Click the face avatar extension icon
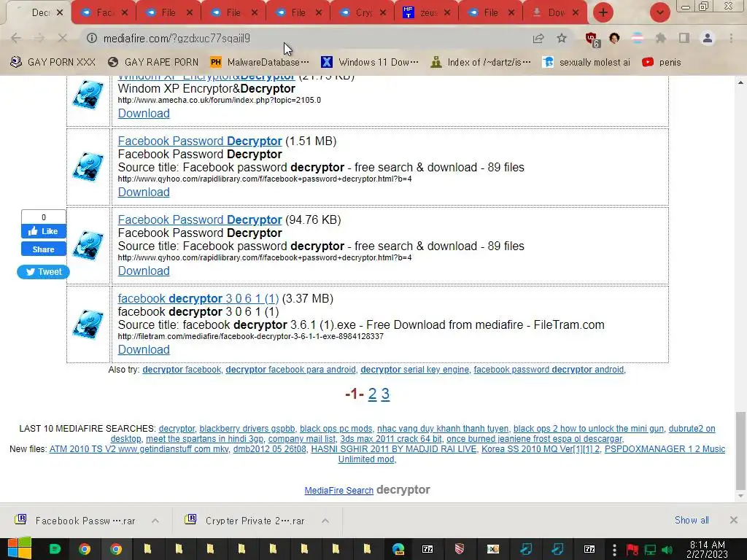Viewport: 747px width, 560px height. click(614, 38)
